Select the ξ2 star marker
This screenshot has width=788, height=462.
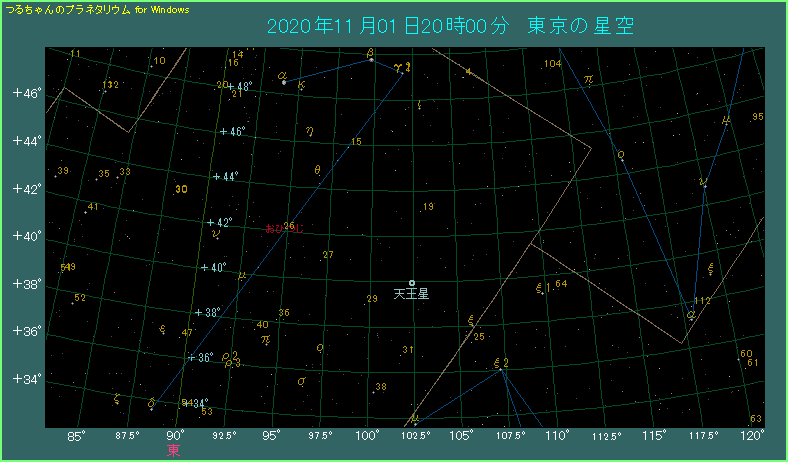click(498, 369)
